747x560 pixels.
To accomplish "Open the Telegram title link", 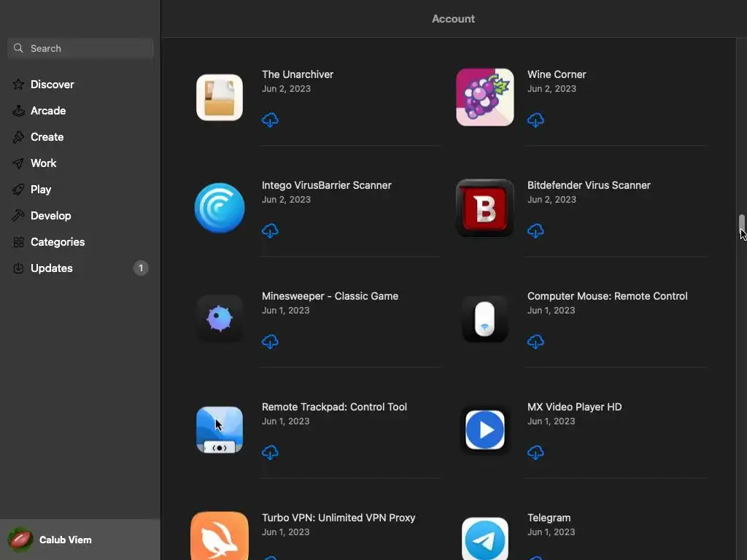I will [x=549, y=518].
